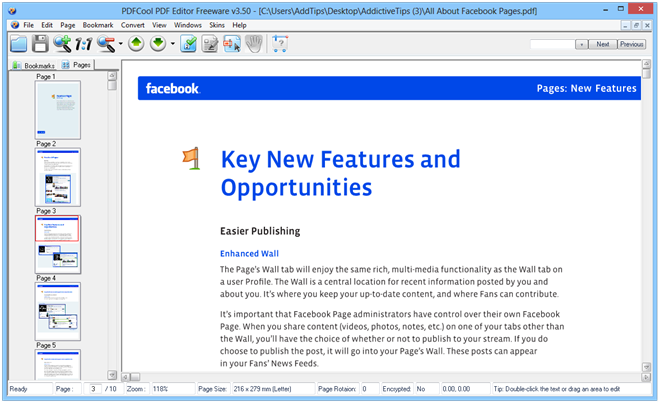Viewport: 660px width, 403px height.
Task: Select the Page 2 thumbnail
Action: coord(58,177)
